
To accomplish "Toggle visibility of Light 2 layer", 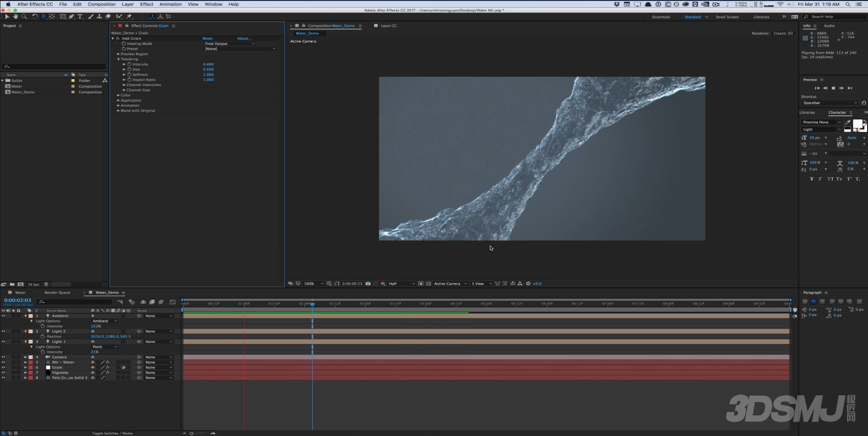I will point(3,331).
